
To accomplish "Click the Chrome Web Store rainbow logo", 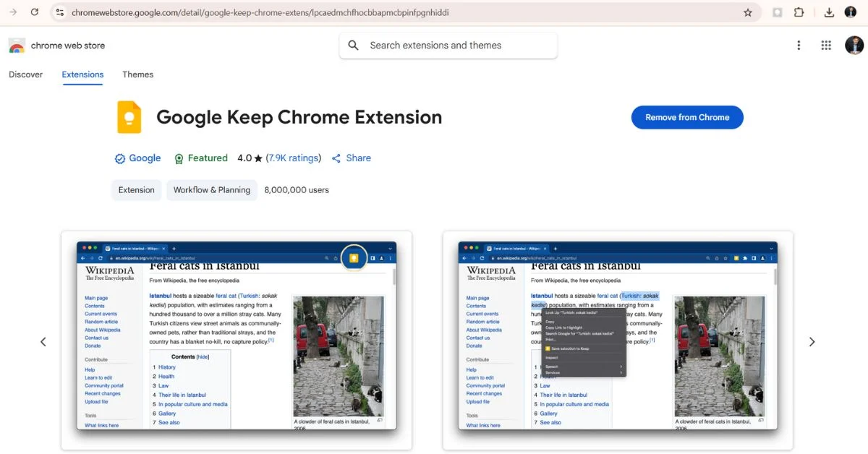I will (17, 46).
